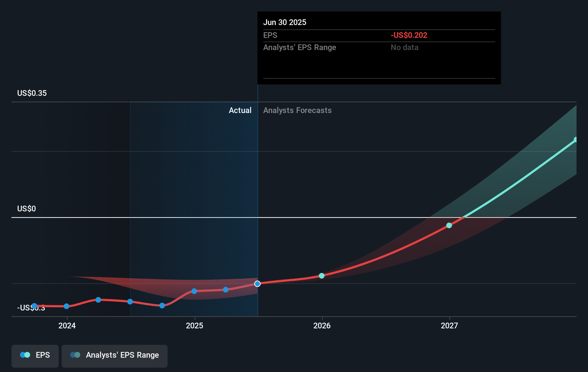The image size is (588, 372).
Task: Switch to the Actual section of the chart
Action: [x=240, y=111]
